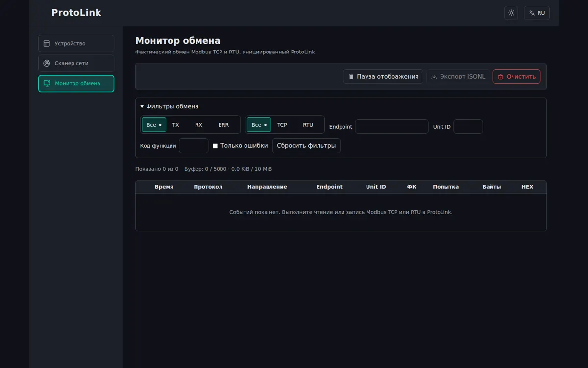The height and width of the screenshot is (368, 588).
Task: Click the Попытка column header
Action: pyautogui.click(x=445, y=187)
